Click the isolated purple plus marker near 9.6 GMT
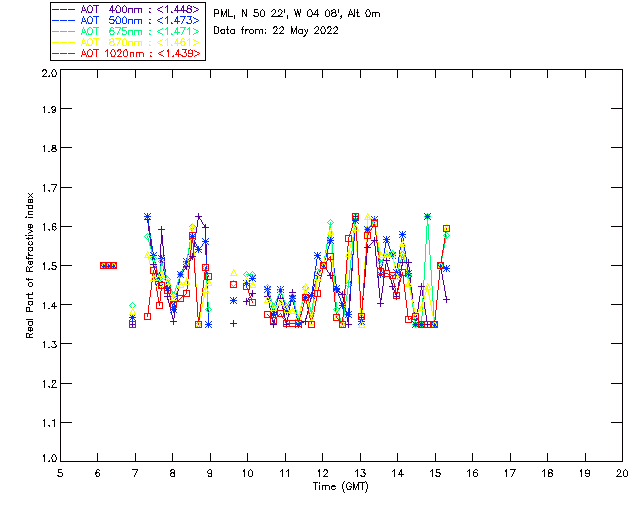The image size is (640, 512). (233, 324)
